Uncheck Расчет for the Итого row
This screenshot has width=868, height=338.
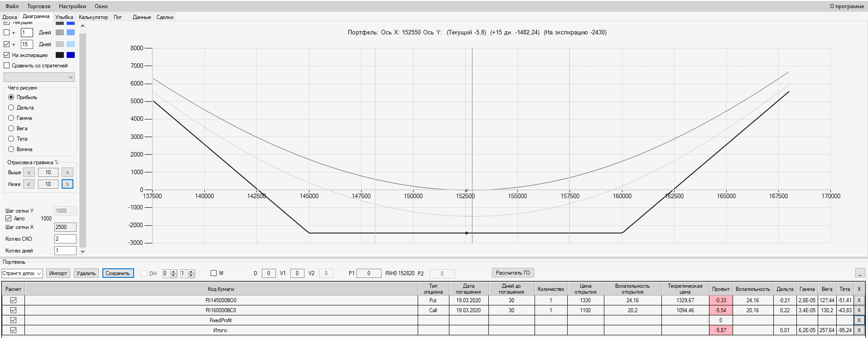(13, 330)
